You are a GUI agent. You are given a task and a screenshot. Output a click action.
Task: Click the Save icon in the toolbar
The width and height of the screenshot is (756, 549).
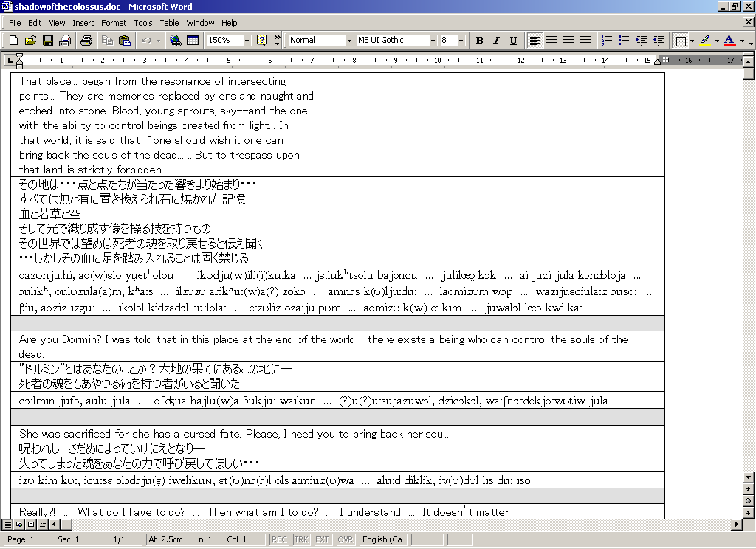tap(47, 41)
